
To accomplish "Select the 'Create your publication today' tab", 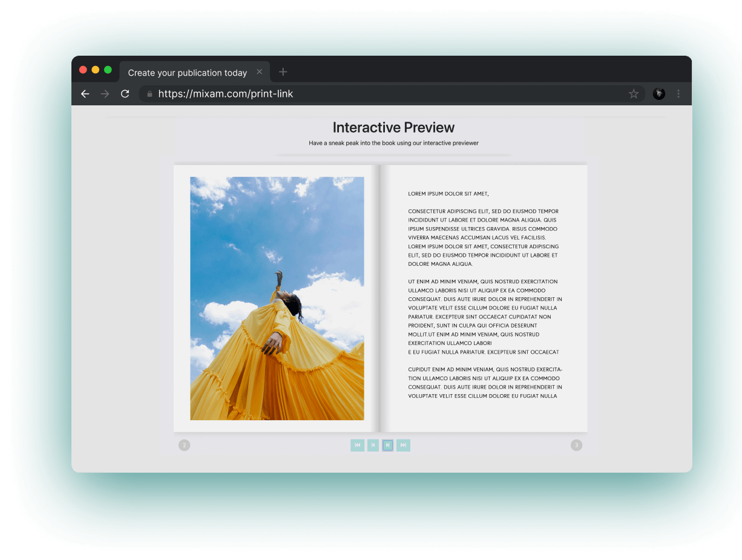I will 187,73.
